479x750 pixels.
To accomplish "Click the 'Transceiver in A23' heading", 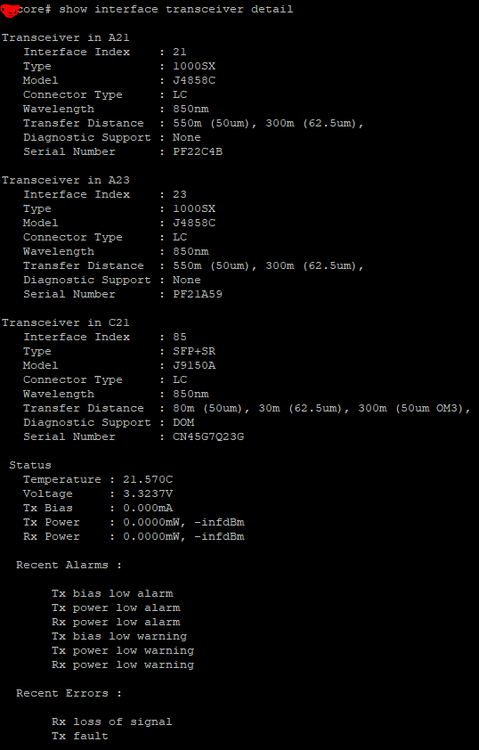I will pyautogui.click(x=66, y=180).
